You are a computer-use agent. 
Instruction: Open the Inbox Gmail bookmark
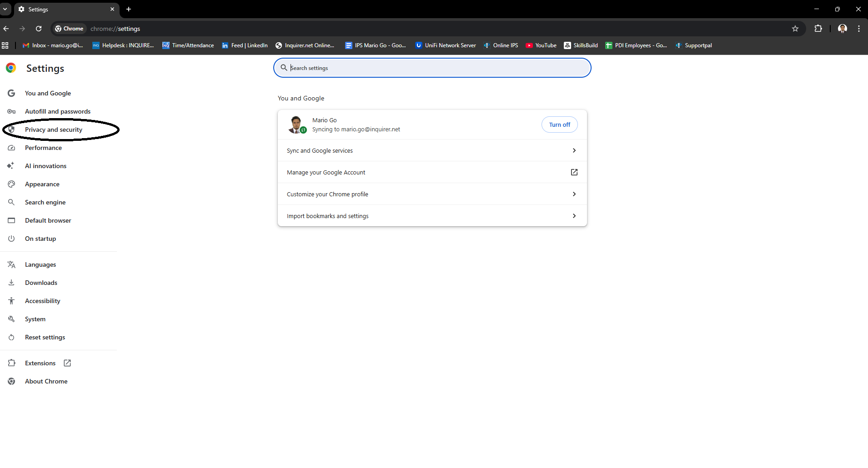pyautogui.click(x=53, y=45)
